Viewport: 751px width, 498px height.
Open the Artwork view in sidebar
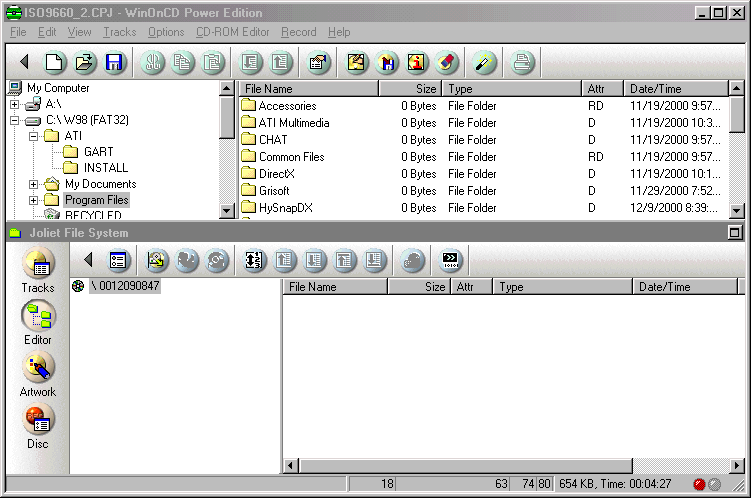click(x=38, y=374)
